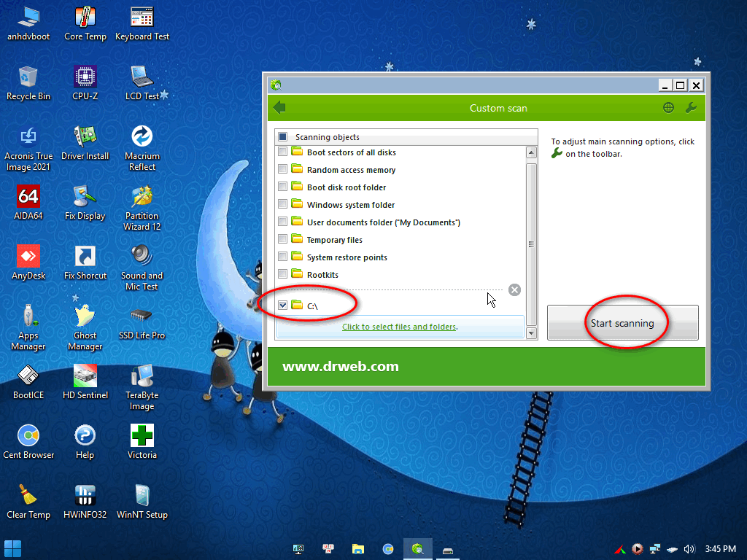Check the System restore points box

click(282, 257)
